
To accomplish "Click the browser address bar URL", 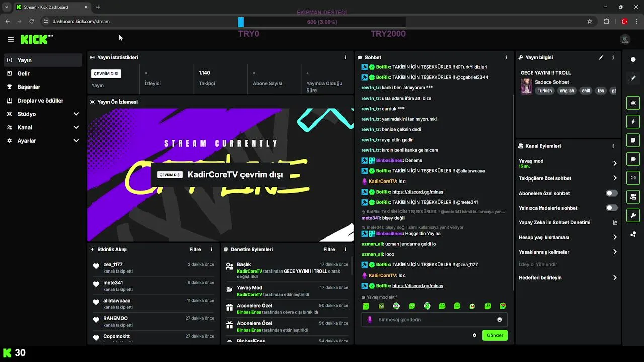I will pos(81,21).
